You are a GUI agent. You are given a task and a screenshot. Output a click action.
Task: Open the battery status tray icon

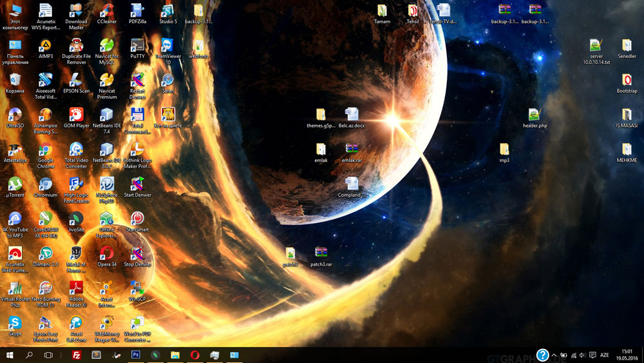tap(563, 355)
